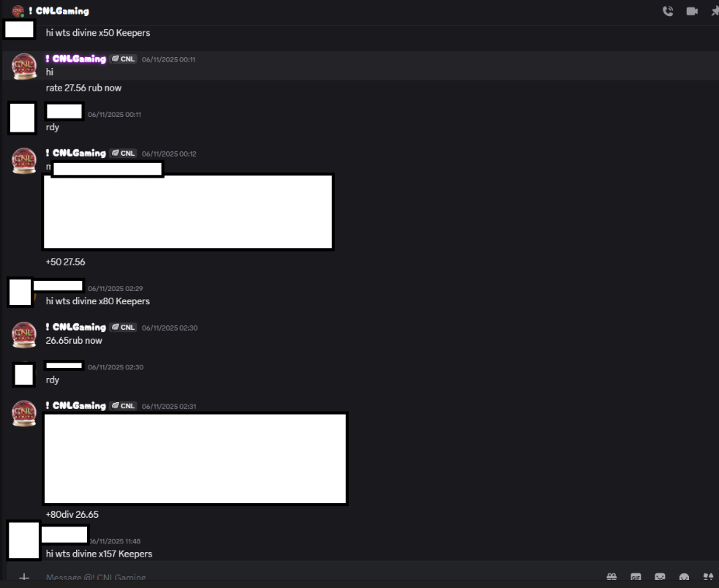The height and width of the screenshot is (588, 719).
Task: Click the plus attachment button in message bar
Action: point(24,578)
